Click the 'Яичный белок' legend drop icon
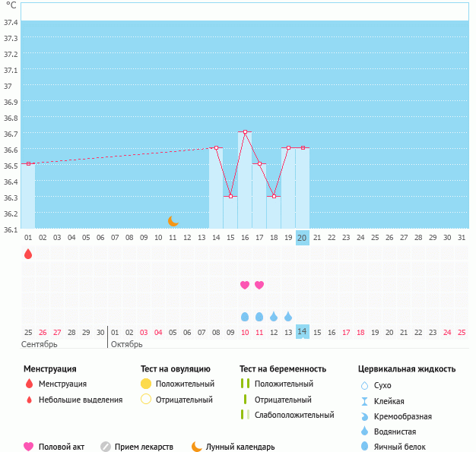 click(365, 447)
